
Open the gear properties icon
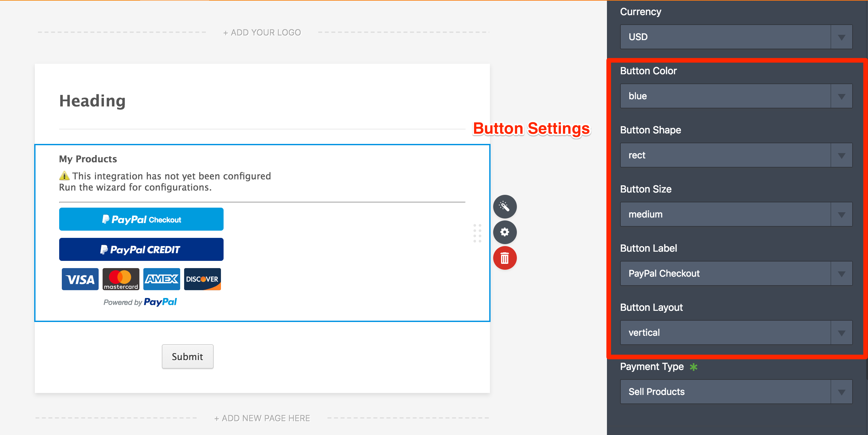click(504, 232)
